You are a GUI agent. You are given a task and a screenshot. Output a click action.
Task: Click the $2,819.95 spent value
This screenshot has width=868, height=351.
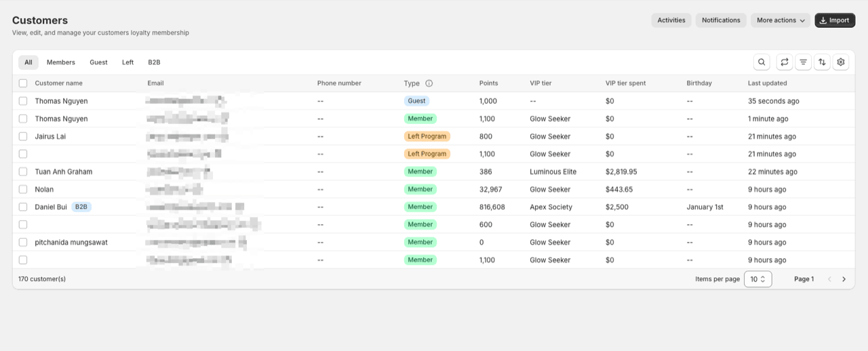coord(621,171)
